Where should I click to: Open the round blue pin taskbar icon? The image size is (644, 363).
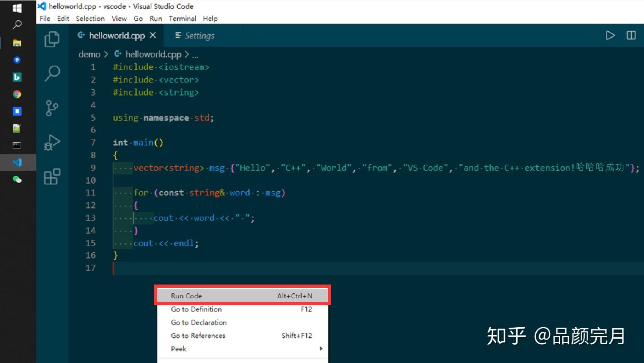coord(17,60)
